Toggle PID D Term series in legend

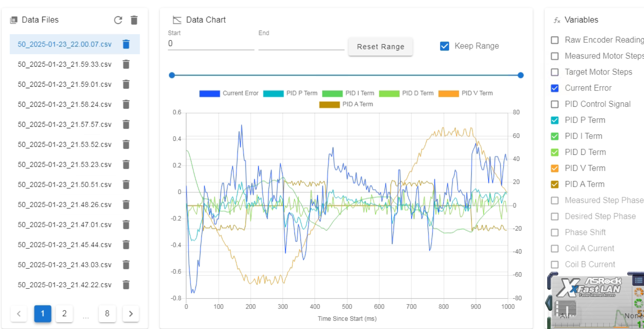point(406,94)
